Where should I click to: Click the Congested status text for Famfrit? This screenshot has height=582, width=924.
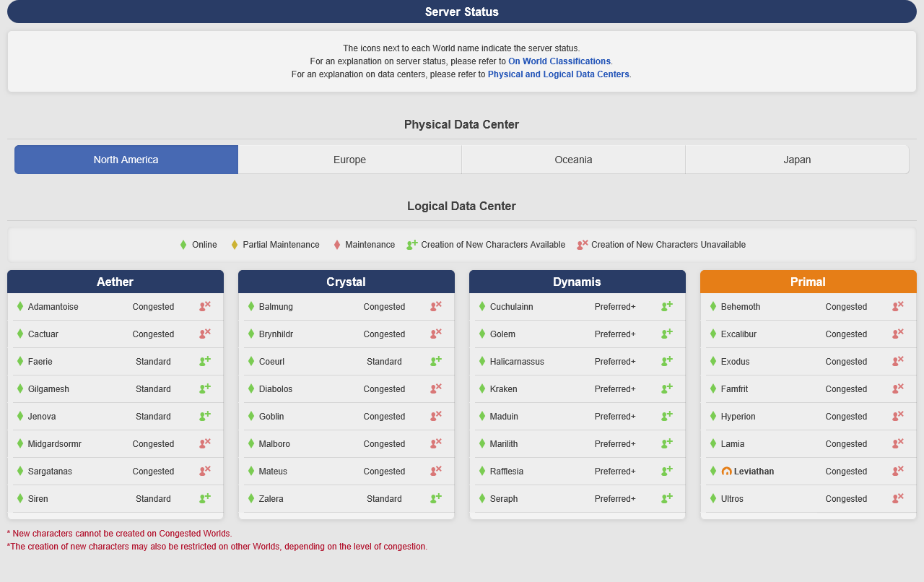[x=846, y=389]
